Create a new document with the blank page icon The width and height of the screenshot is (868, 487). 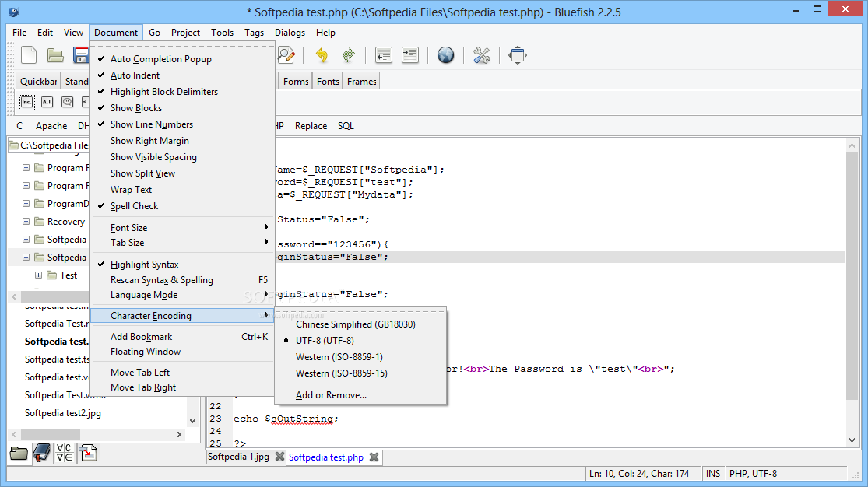pos(28,55)
